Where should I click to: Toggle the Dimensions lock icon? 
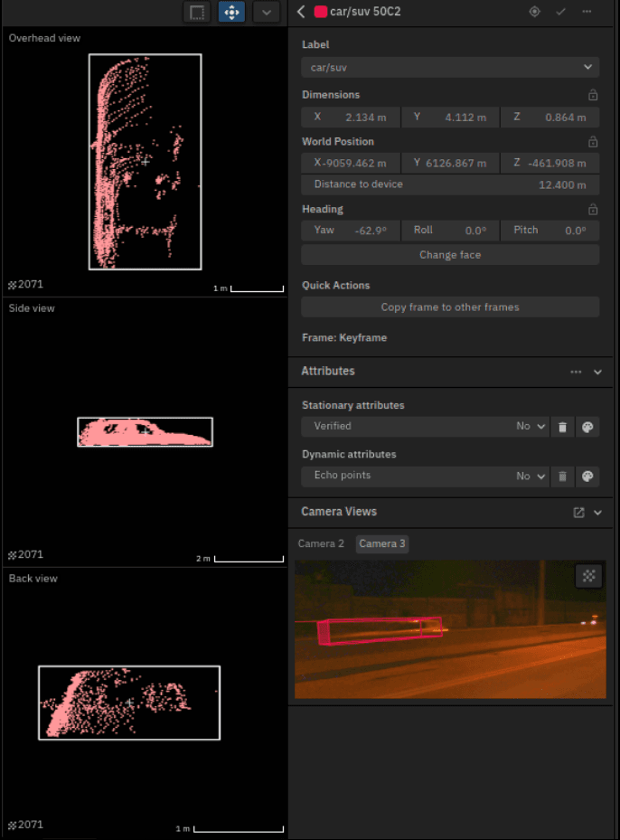(593, 95)
